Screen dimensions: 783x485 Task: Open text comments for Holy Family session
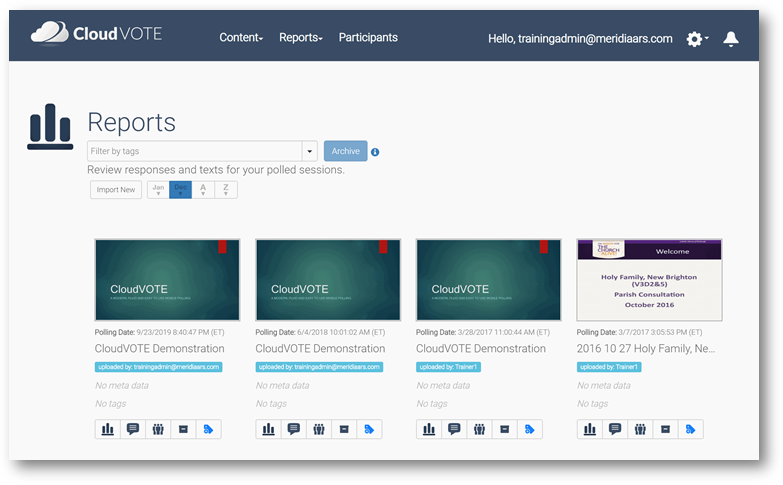pyautogui.click(x=615, y=429)
